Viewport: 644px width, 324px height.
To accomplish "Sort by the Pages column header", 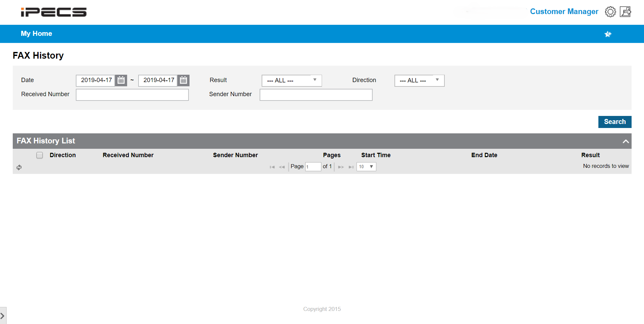I will (x=332, y=155).
